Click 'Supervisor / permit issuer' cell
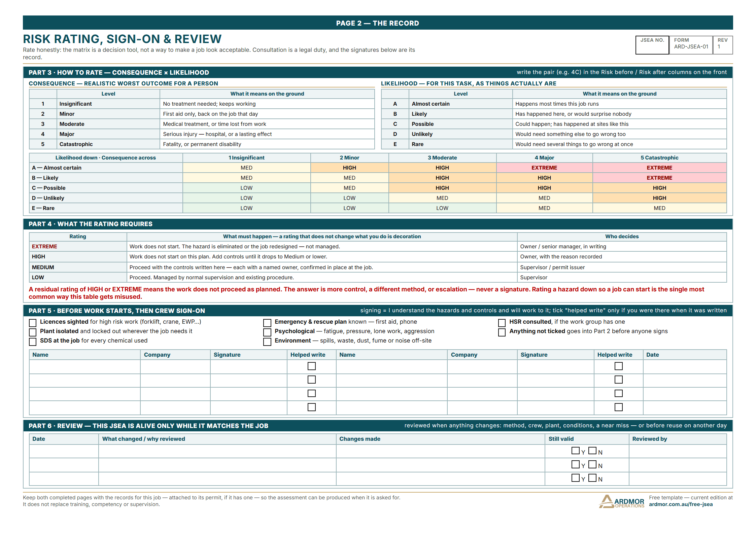This screenshot has height=535, width=756. point(622,267)
